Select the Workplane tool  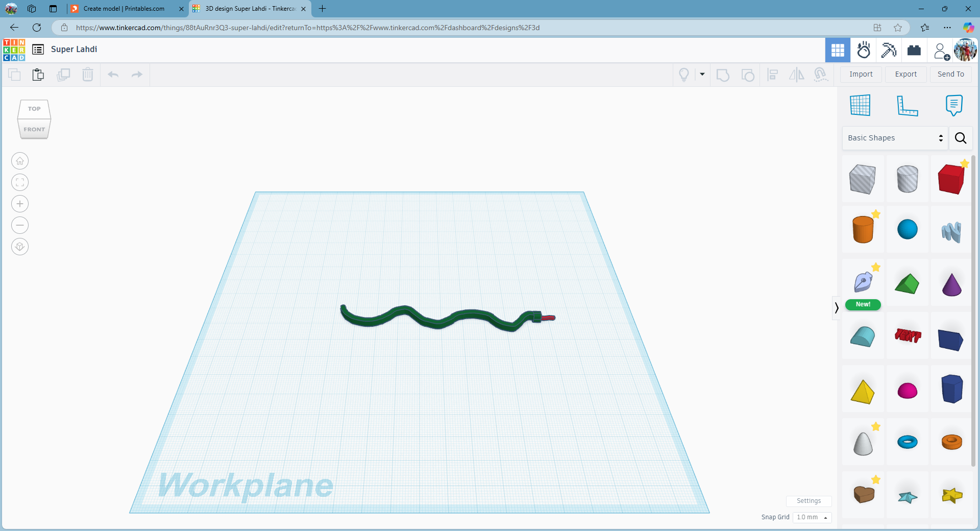pyautogui.click(x=860, y=105)
